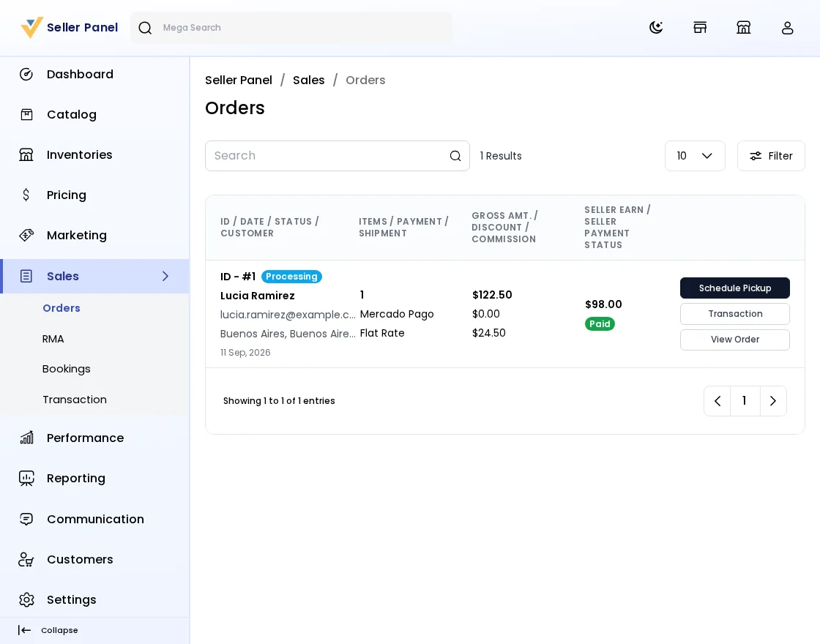The height and width of the screenshot is (644, 820).
Task: Focus the Mega Search field
Action: (x=291, y=28)
